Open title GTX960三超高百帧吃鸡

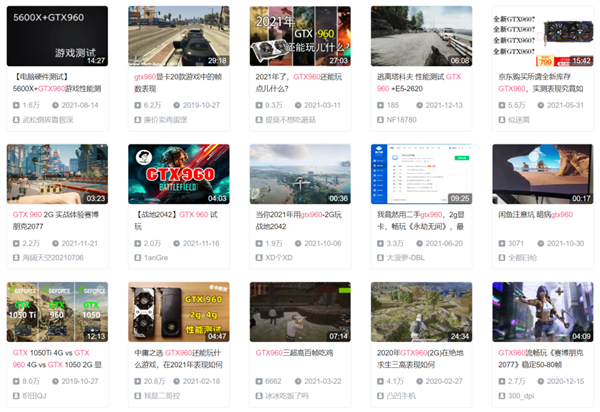click(294, 353)
